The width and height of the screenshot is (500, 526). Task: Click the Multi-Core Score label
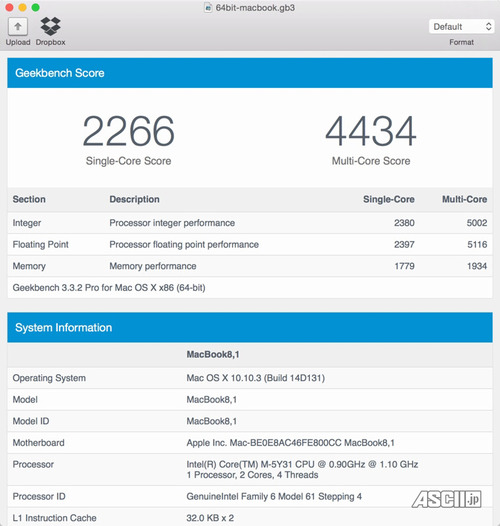(371, 161)
